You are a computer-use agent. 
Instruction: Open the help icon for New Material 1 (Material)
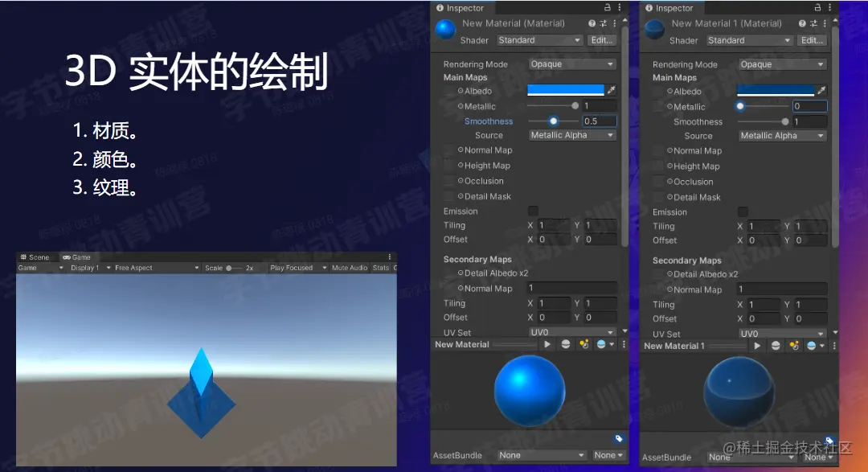point(802,23)
